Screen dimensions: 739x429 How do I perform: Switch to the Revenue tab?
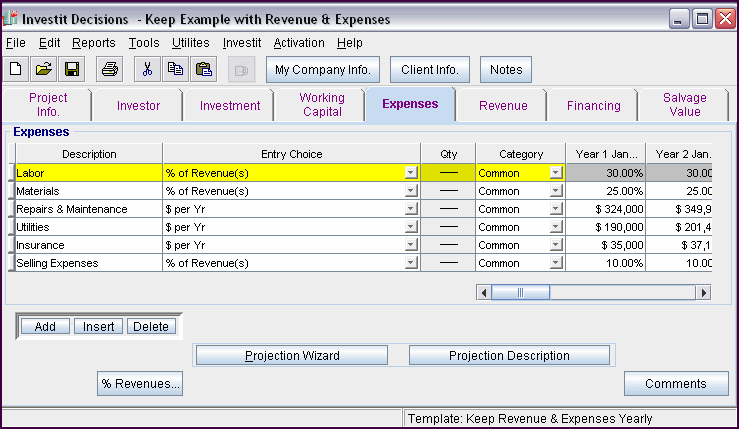503,106
